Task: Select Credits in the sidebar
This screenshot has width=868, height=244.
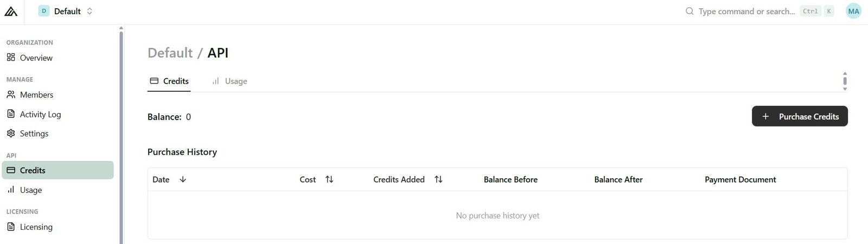Action: click(33, 170)
